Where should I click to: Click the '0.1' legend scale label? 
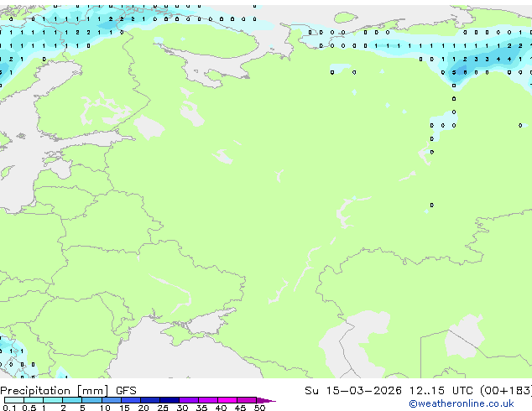coord(9,408)
